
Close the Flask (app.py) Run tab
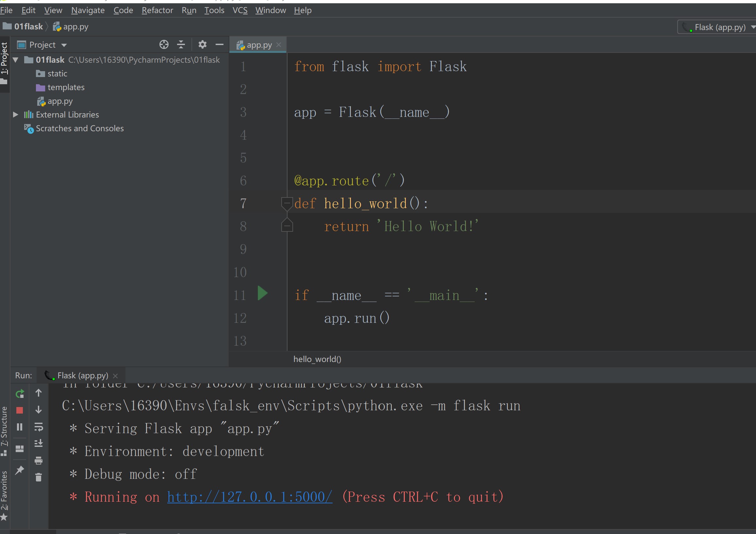click(x=115, y=376)
